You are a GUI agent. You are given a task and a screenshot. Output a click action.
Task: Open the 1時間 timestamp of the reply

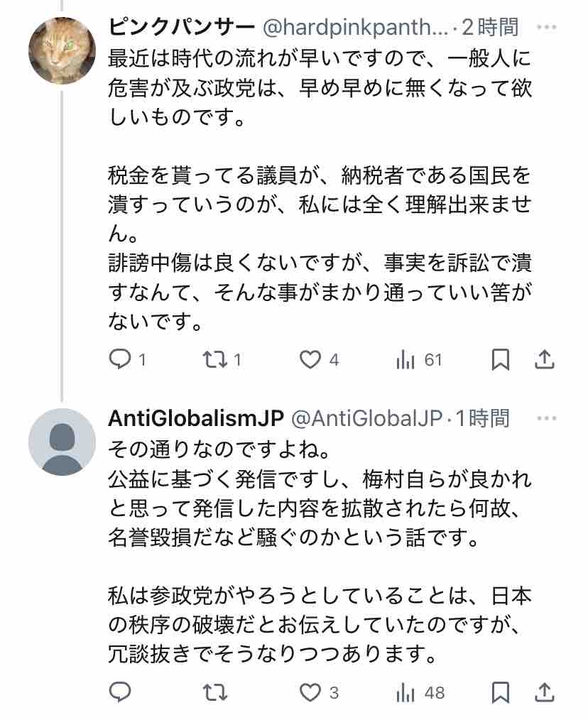click(x=483, y=418)
